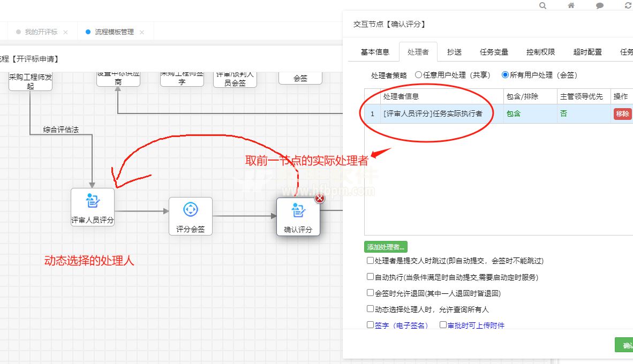Select the 确认评分 node icon

point(298,210)
